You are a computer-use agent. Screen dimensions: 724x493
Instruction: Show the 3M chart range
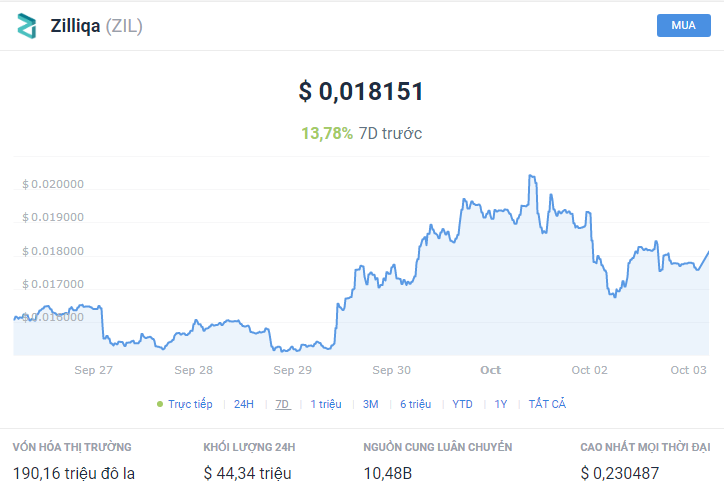(x=370, y=404)
